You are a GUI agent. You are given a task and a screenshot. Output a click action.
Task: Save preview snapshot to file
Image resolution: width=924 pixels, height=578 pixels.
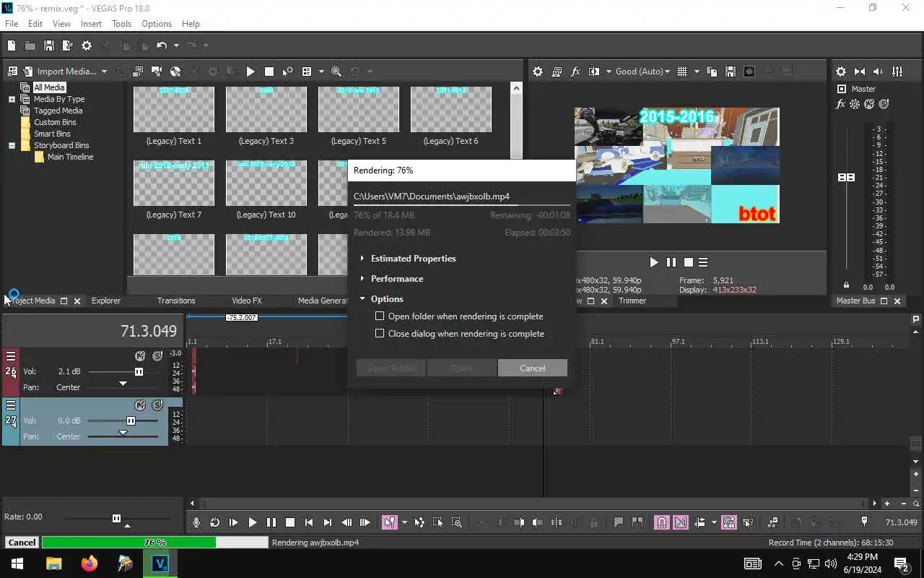[731, 72]
